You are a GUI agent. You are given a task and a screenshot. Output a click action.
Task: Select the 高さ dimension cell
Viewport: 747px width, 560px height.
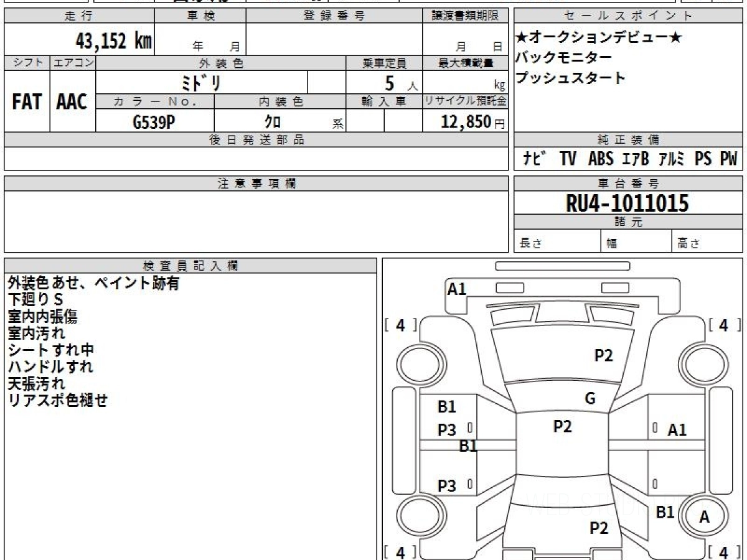click(708, 241)
